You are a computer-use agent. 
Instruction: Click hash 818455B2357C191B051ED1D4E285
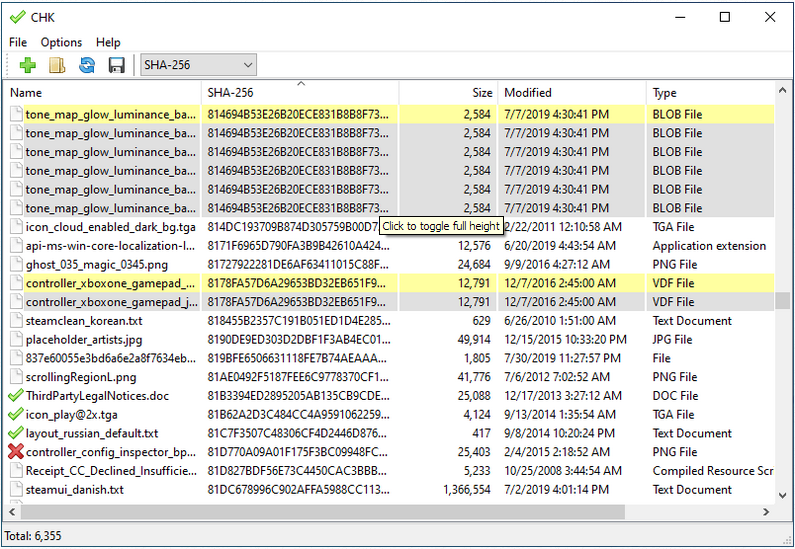(x=299, y=321)
